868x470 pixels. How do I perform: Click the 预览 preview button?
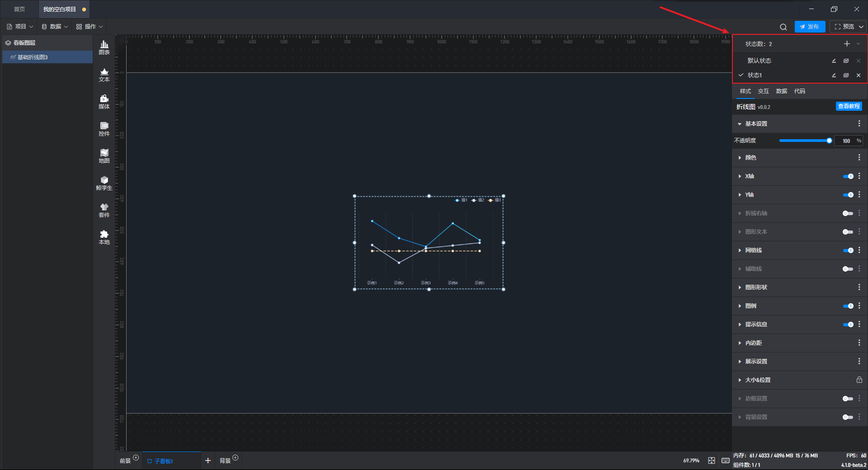[844, 27]
